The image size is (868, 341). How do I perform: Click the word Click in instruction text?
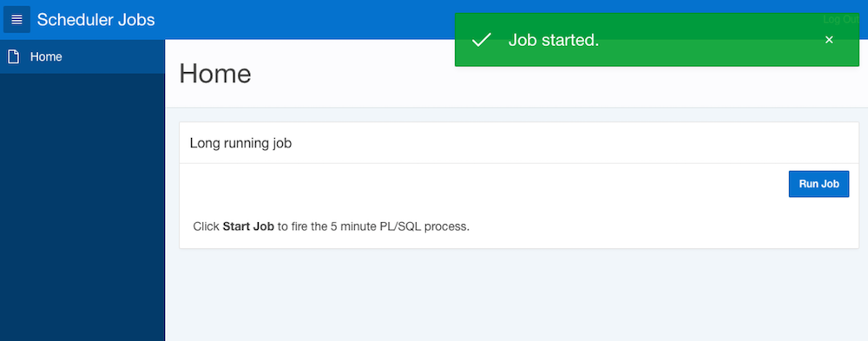point(207,226)
